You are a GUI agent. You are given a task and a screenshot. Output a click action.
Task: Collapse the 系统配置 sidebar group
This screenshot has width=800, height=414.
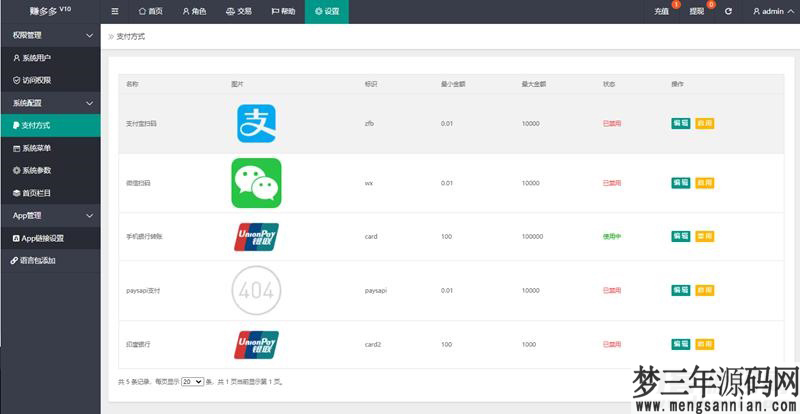coord(51,103)
